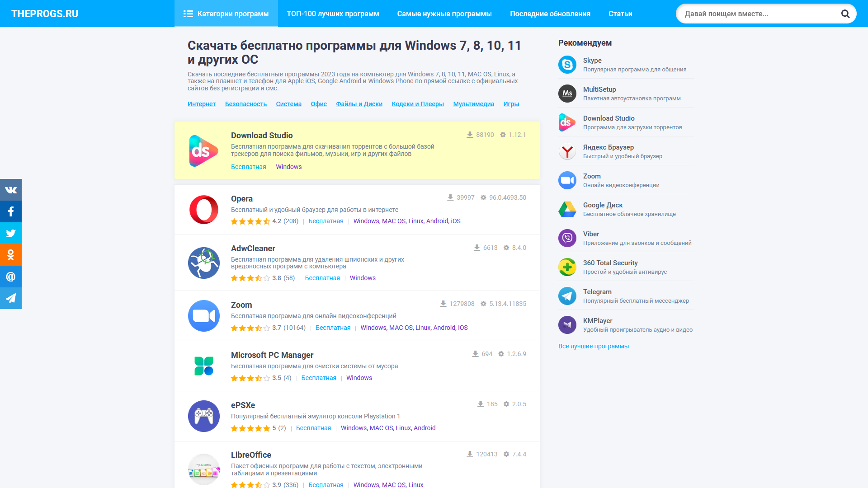Image resolution: width=868 pixels, height=488 pixels.
Task: Open the Статьи menu item
Action: point(620,14)
